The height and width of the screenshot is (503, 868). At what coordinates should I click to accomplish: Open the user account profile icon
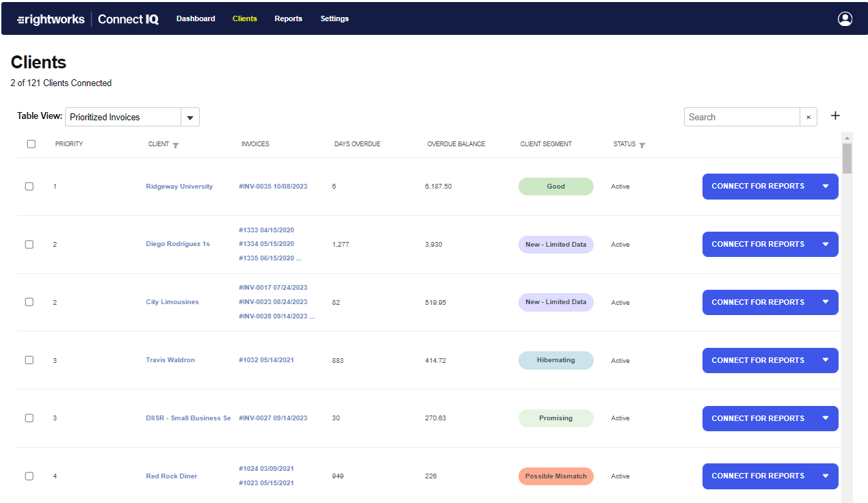845,18
